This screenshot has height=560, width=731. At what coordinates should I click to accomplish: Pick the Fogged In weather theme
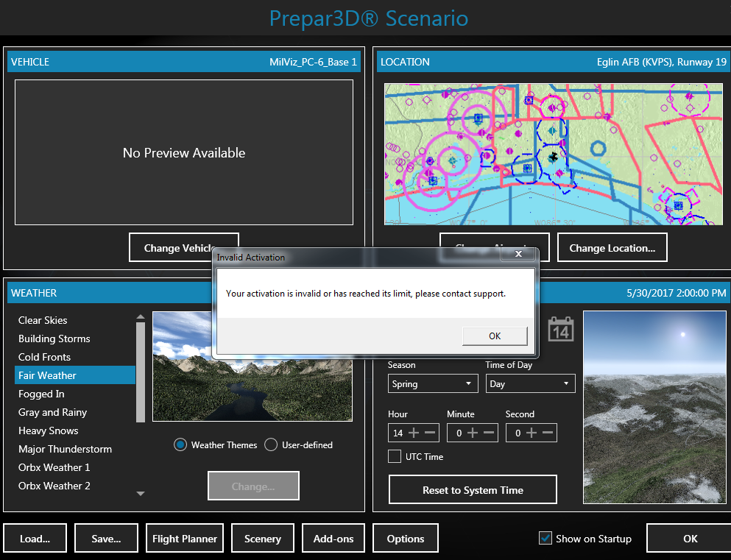pos(75,394)
